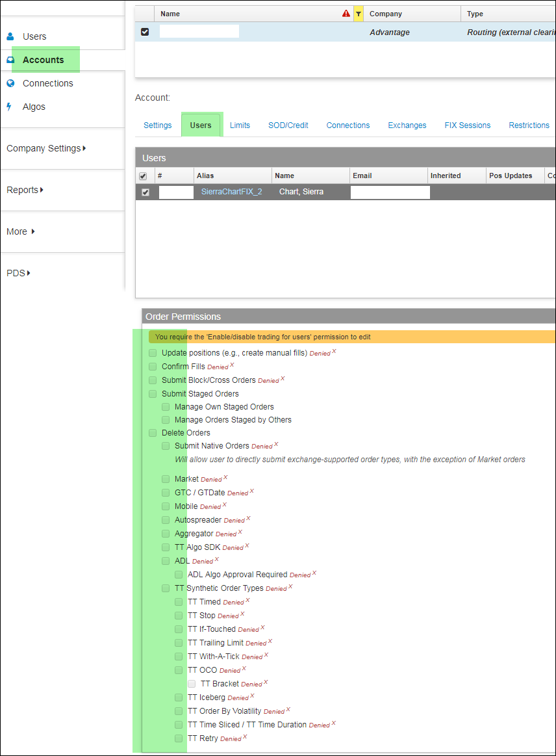Image resolution: width=556 pixels, height=756 pixels.
Task: Open the Restrictions tab
Action: (x=529, y=125)
